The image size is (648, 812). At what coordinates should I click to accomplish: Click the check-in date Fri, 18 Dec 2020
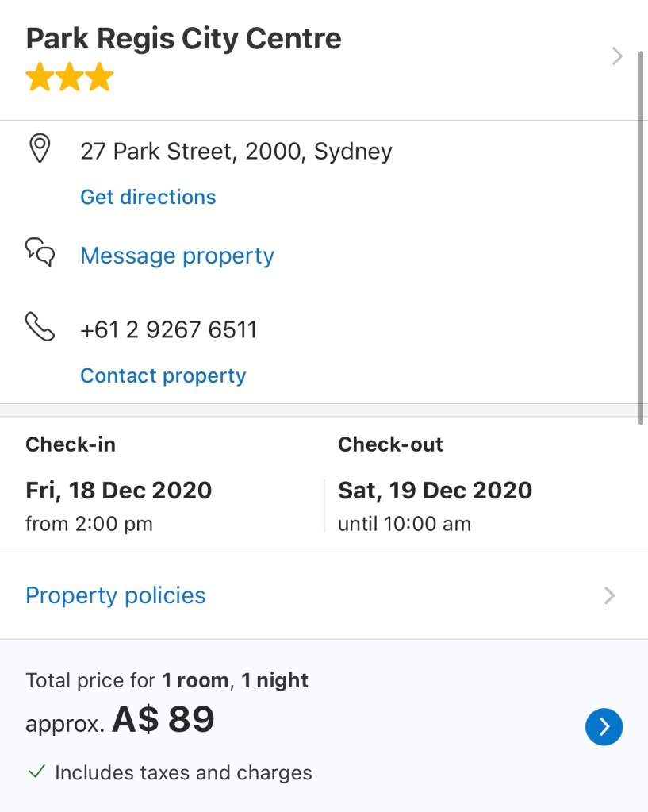[x=119, y=490]
